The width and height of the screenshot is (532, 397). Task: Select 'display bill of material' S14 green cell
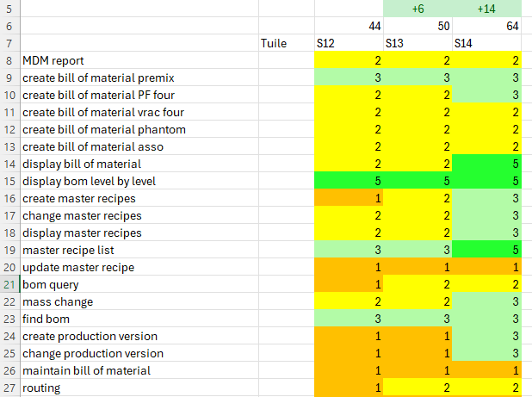click(x=486, y=164)
